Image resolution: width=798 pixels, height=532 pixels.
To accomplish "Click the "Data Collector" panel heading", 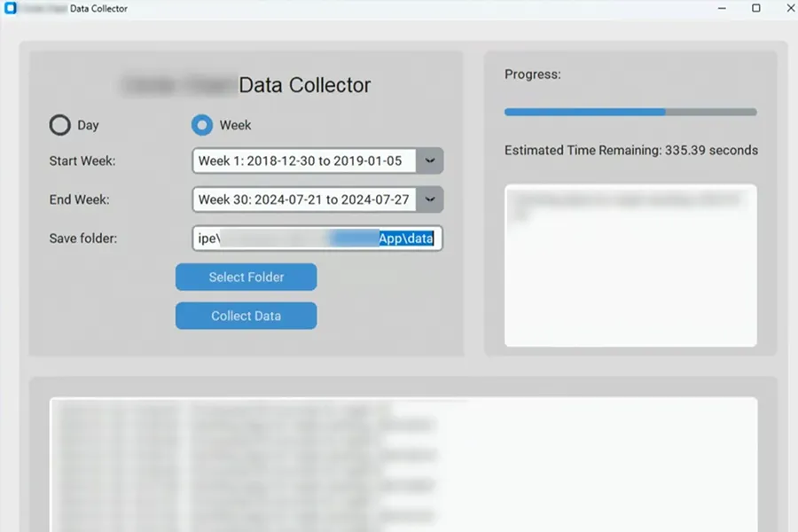I will 304,85.
